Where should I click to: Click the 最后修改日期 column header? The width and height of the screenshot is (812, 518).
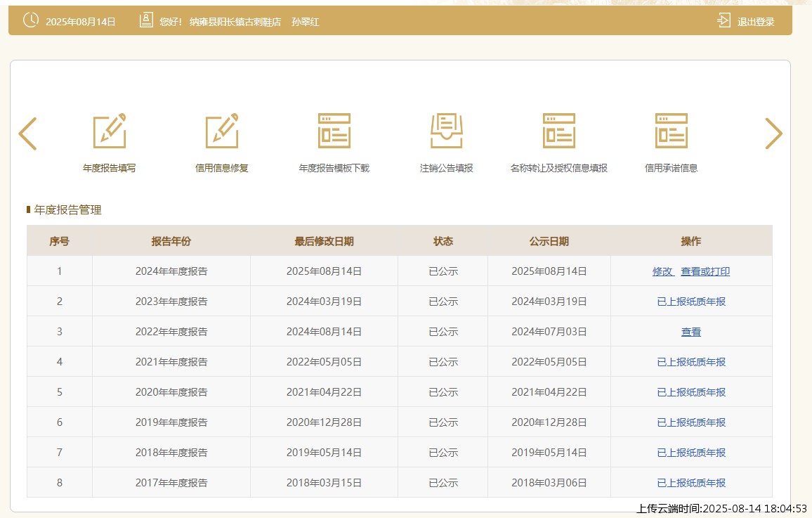tap(325, 241)
